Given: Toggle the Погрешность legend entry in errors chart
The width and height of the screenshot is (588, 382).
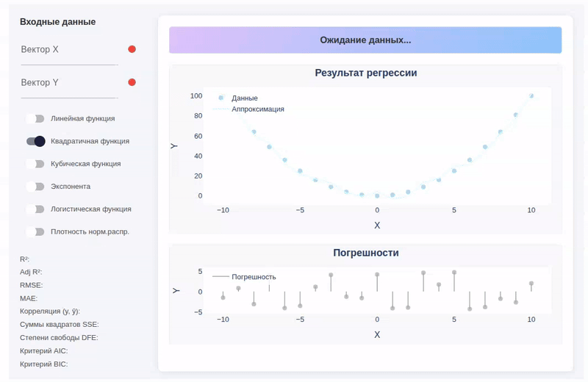Looking at the screenshot, I should click(x=253, y=277).
